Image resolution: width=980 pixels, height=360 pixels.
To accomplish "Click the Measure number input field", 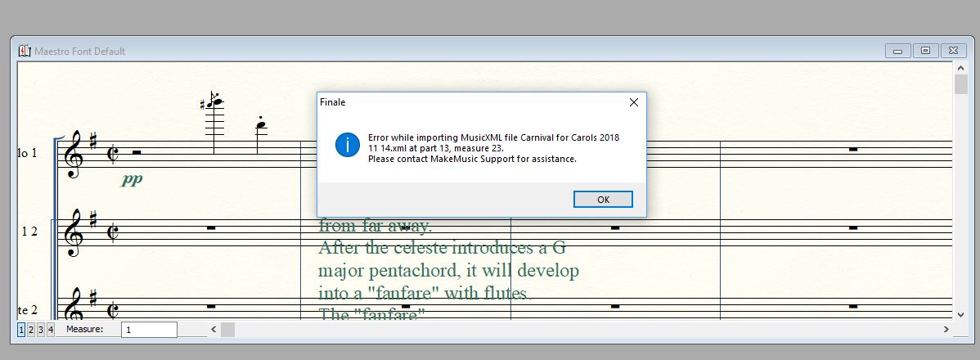I will coord(149,330).
